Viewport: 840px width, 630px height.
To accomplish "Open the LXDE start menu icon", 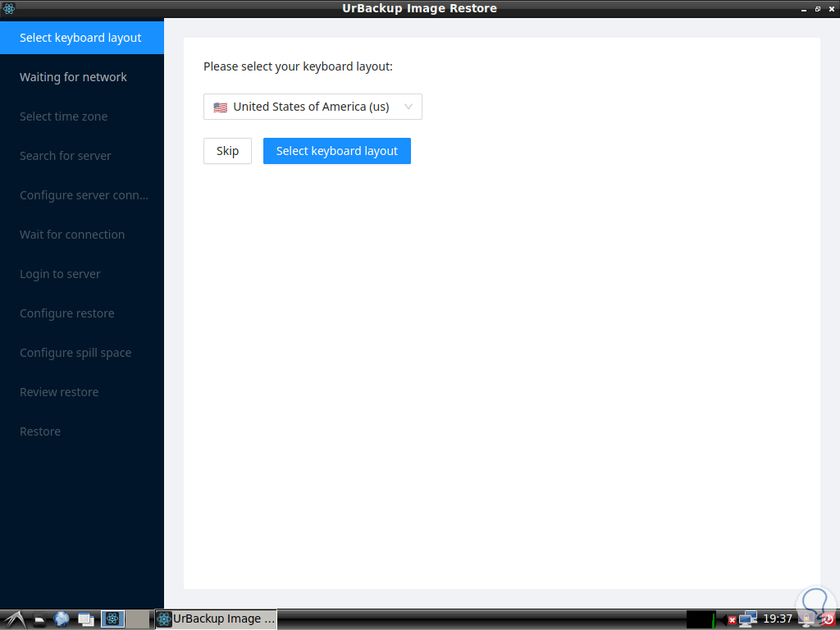I will coord(16,619).
